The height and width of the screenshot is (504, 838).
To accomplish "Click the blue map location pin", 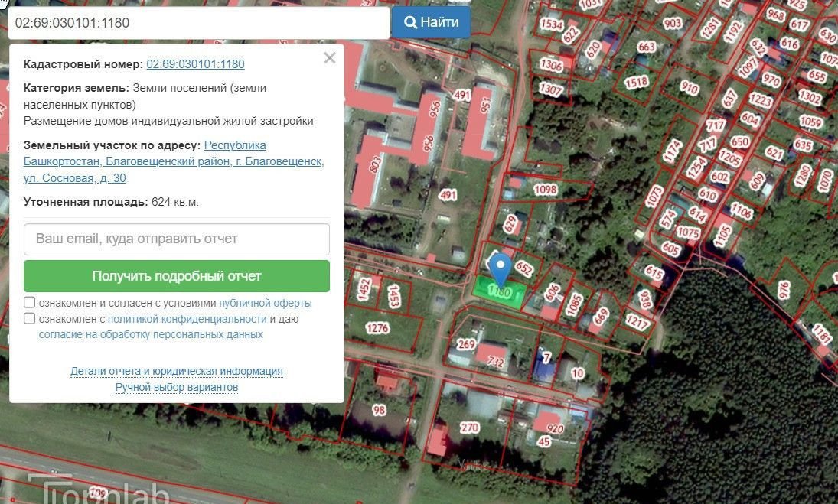I will point(500,268).
